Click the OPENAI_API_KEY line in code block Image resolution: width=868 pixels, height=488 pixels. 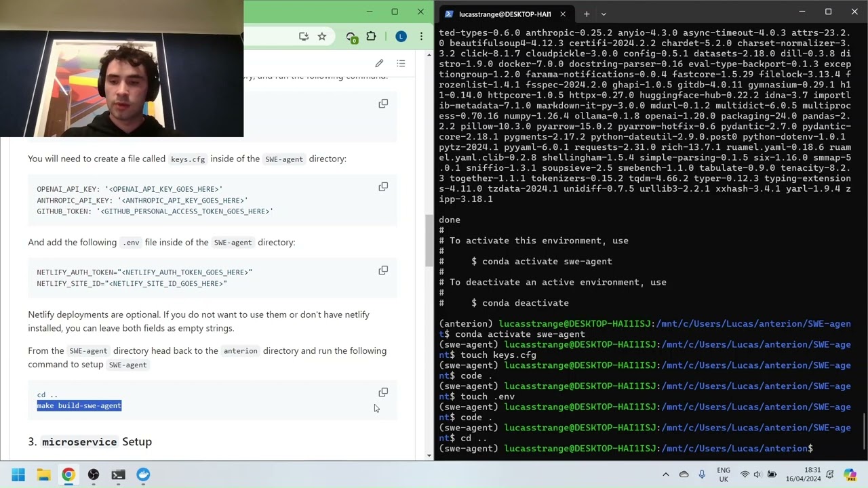130,189
